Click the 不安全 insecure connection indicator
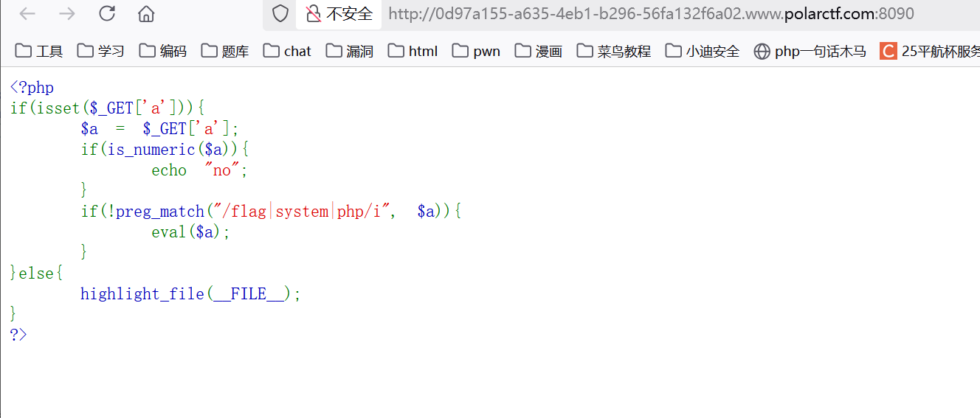The image size is (980, 418). tap(339, 14)
